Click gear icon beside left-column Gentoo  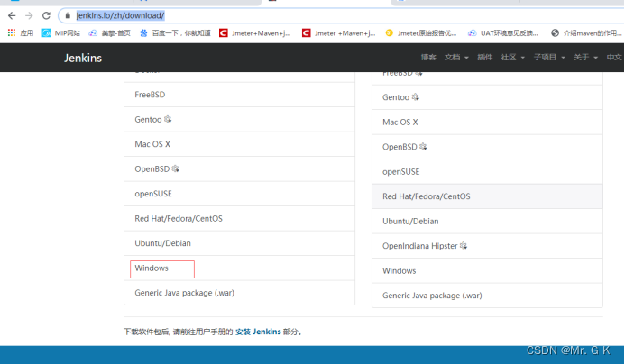coord(168,119)
